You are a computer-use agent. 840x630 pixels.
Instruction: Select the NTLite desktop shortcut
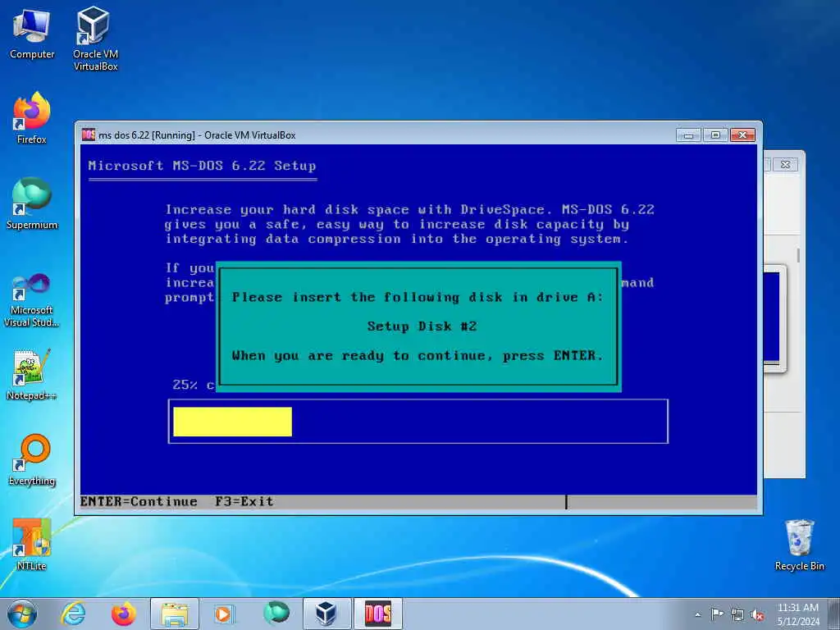pos(32,545)
